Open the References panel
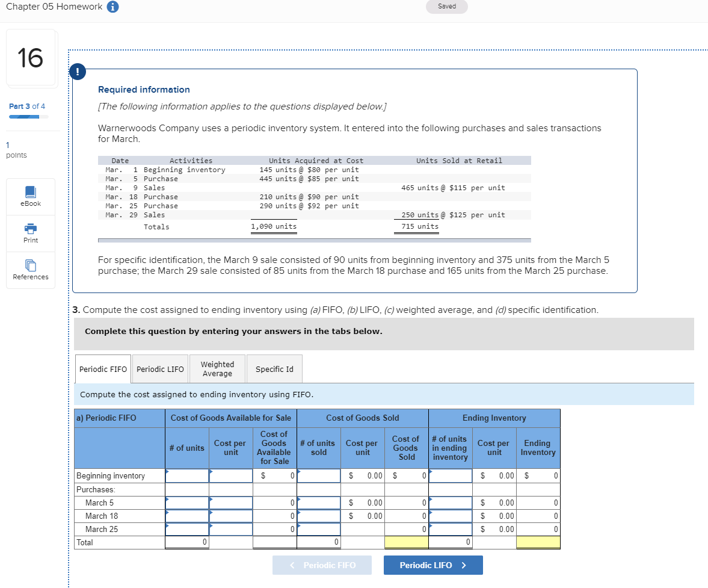Viewport: 708px width, 588px height. [x=30, y=270]
